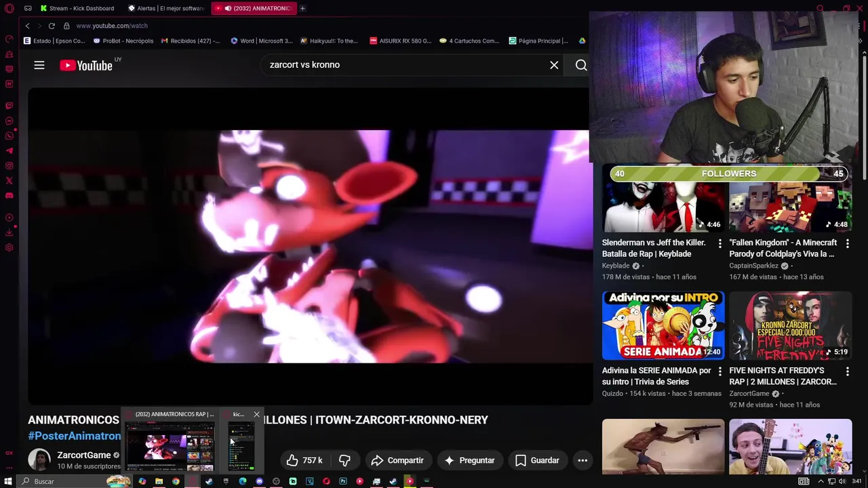Click the Compartir share button
The image size is (868, 488).
(x=397, y=460)
